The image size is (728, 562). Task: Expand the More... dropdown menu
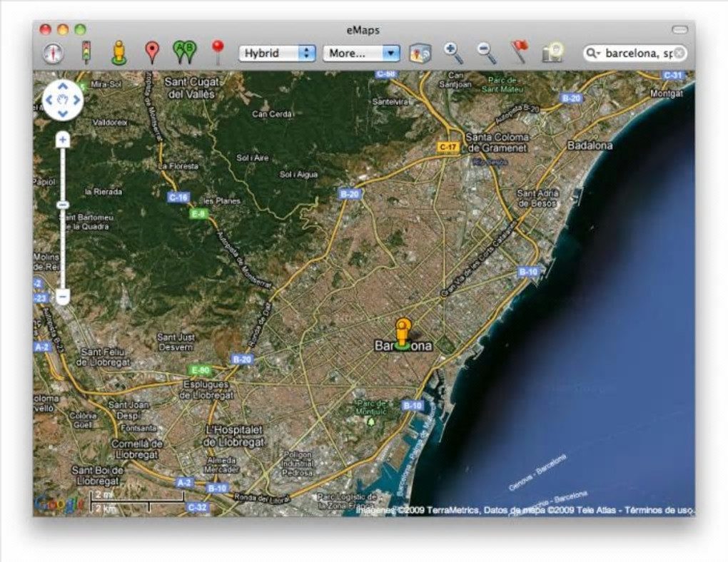click(x=361, y=53)
